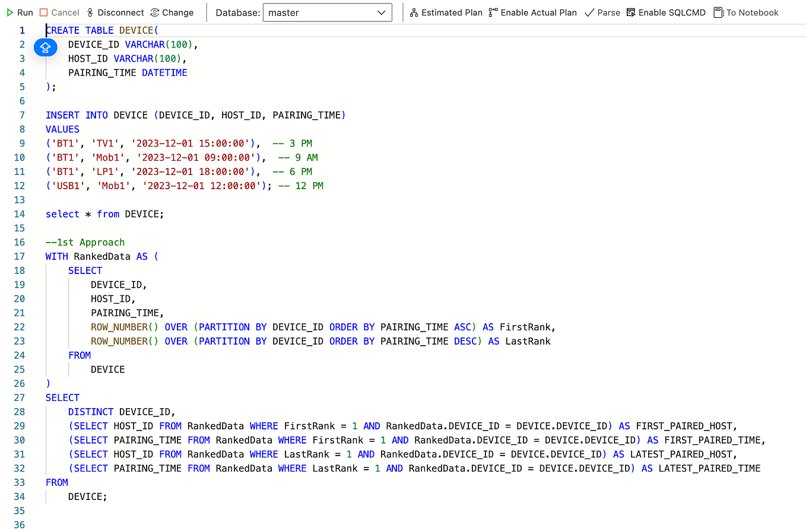The width and height of the screenshot is (806, 532).
Task: Toggle Enable Actual Plan label
Action: 538,12
